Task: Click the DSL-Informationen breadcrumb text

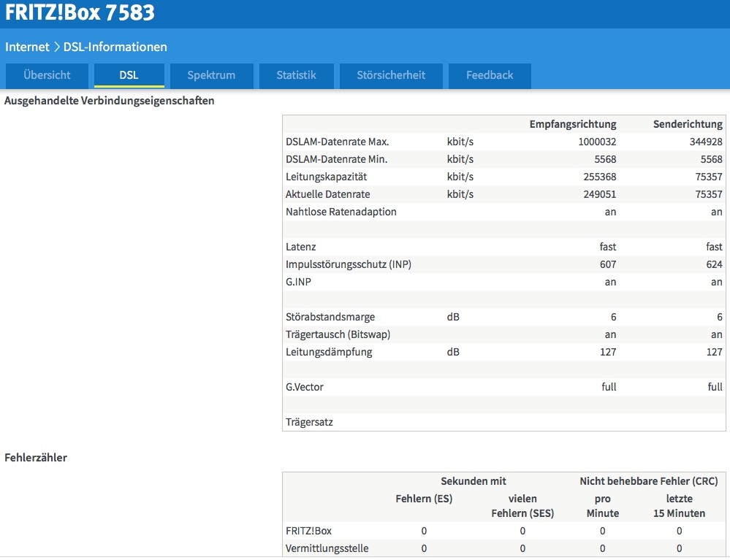Action: tap(115, 47)
